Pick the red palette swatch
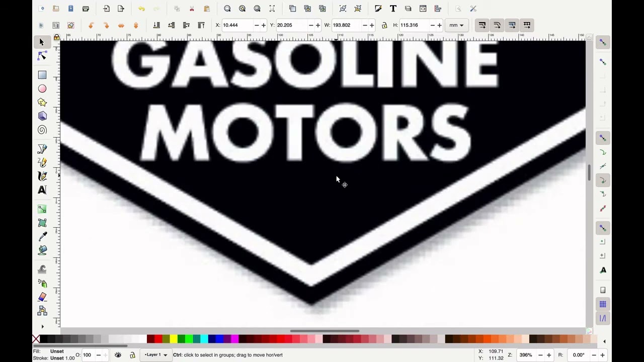The image size is (644, 362). (158, 339)
